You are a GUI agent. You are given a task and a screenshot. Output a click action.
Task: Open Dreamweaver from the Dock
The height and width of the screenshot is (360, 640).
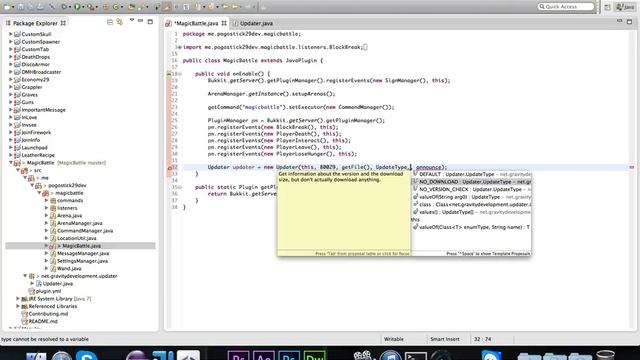pyautogui.click(x=314, y=356)
